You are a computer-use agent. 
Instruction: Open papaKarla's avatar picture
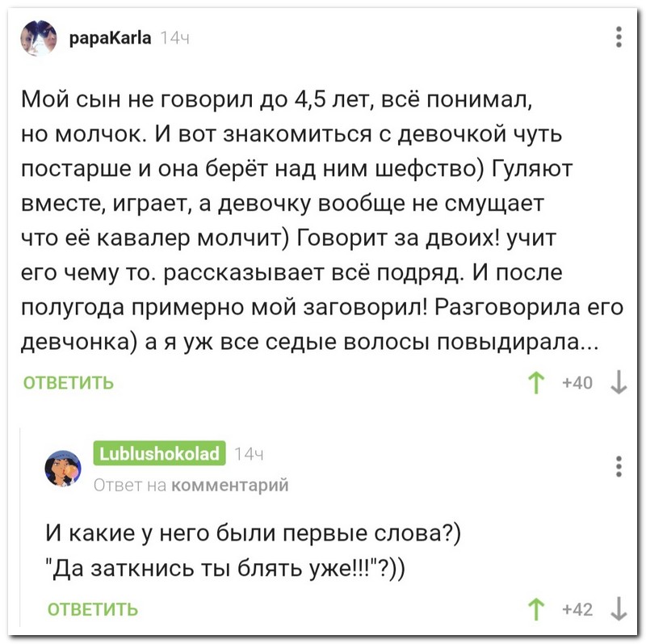click(x=39, y=38)
